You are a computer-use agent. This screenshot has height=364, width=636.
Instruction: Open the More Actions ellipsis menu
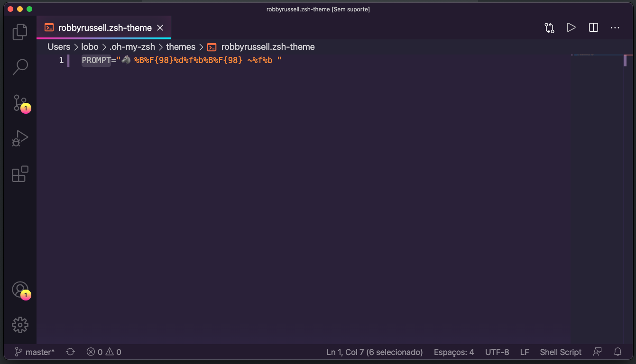(x=615, y=28)
